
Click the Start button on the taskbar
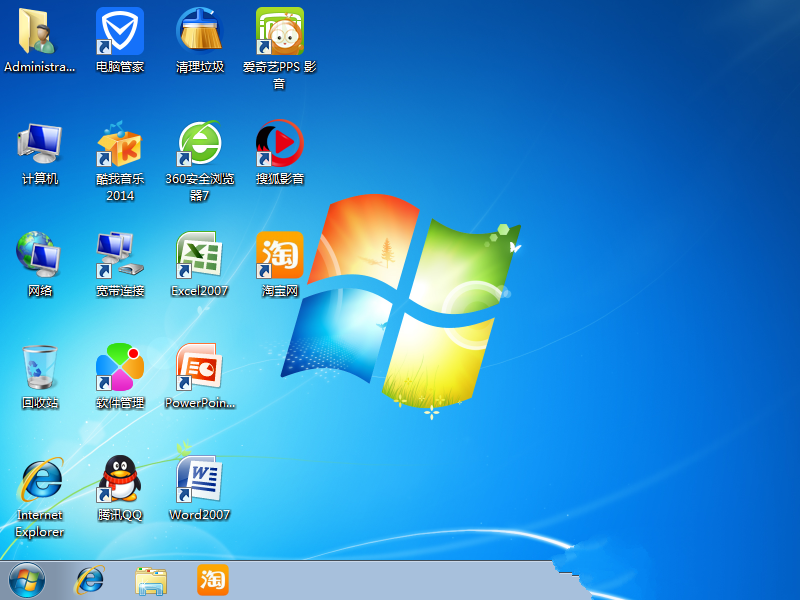pyautogui.click(x=25, y=582)
